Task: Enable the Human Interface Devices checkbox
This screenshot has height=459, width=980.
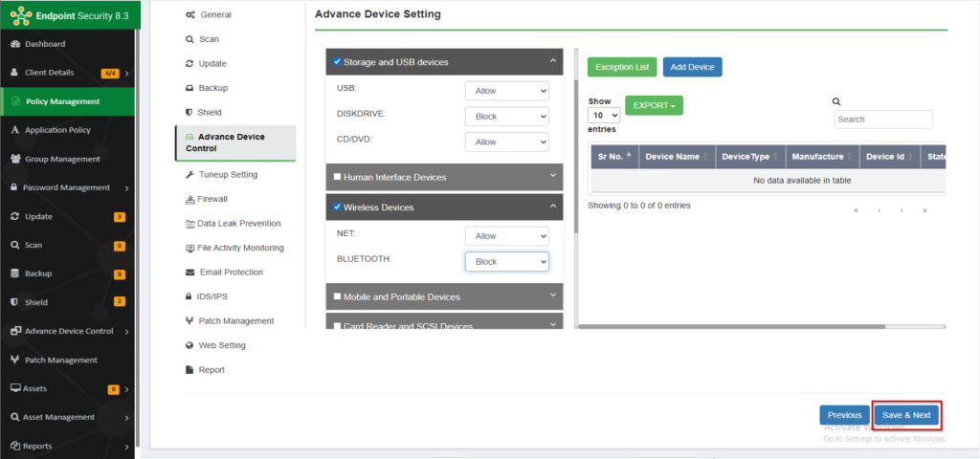Action: pos(337,177)
